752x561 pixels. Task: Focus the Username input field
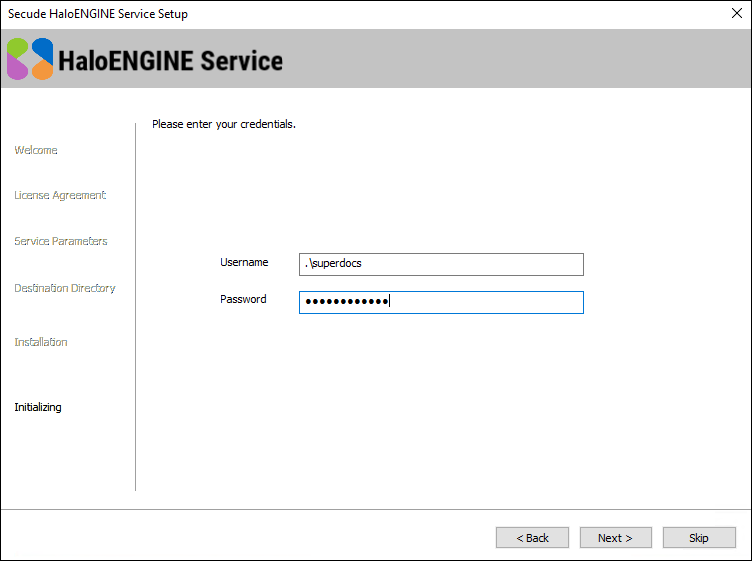coord(440,264)
